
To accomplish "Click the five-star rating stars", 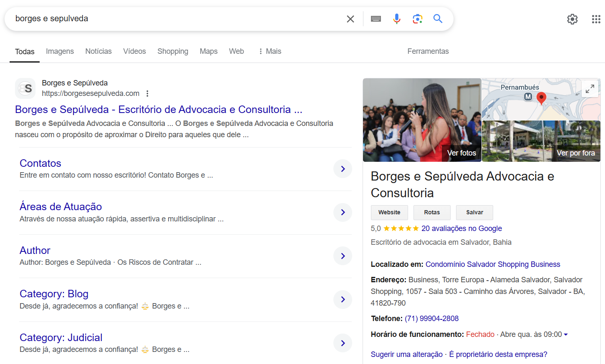I will click(401, 228).
